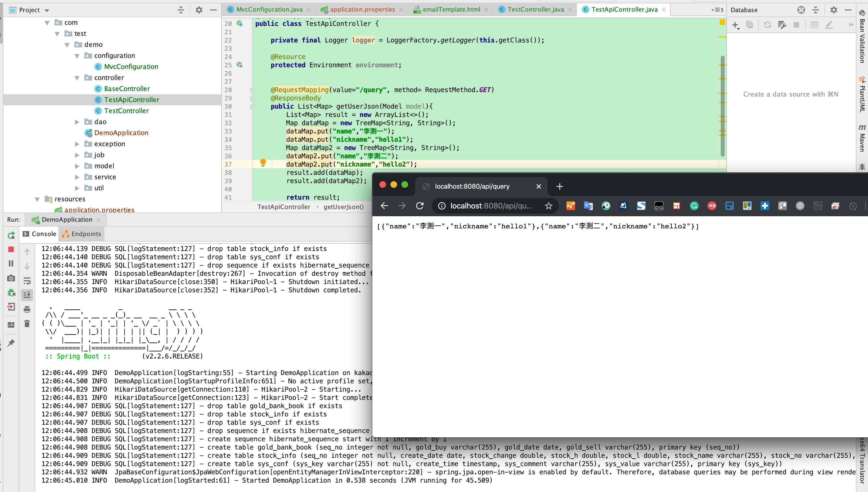Open Database panel settings gear
868x492 pixels.
point(834,10)
